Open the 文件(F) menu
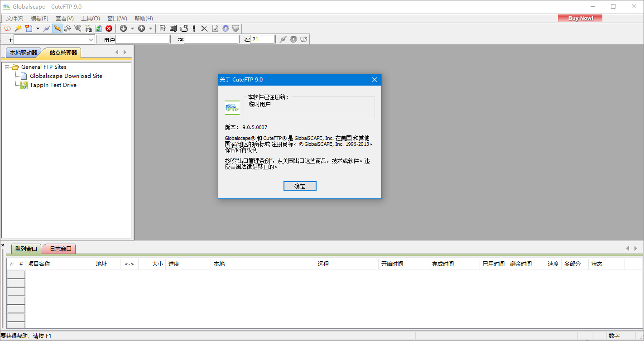This screenshot has height=341, width=644. pos(14,19)
